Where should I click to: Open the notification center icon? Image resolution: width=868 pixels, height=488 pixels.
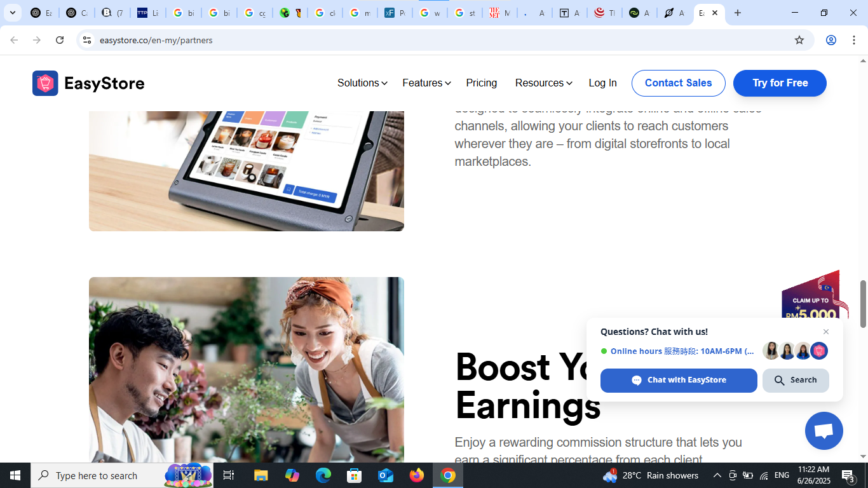coord(848,475)
